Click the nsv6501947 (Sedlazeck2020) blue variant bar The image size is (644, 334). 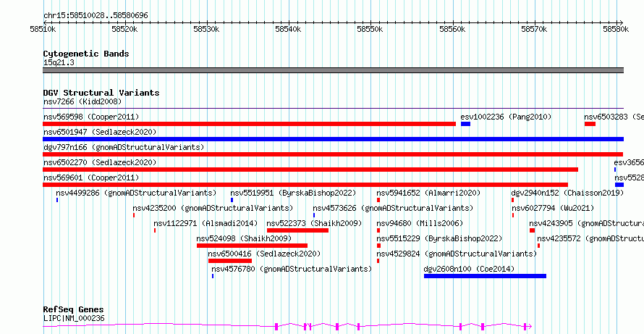[333, 139]
